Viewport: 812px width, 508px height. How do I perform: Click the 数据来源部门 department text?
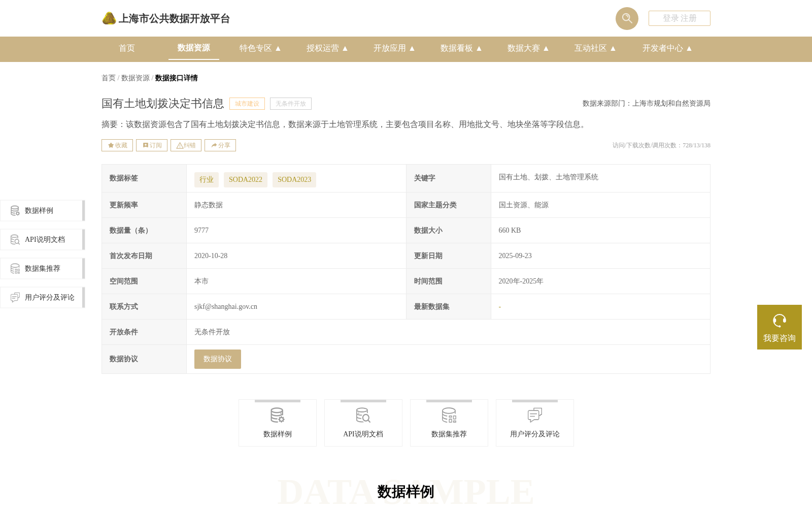(647, 104)
